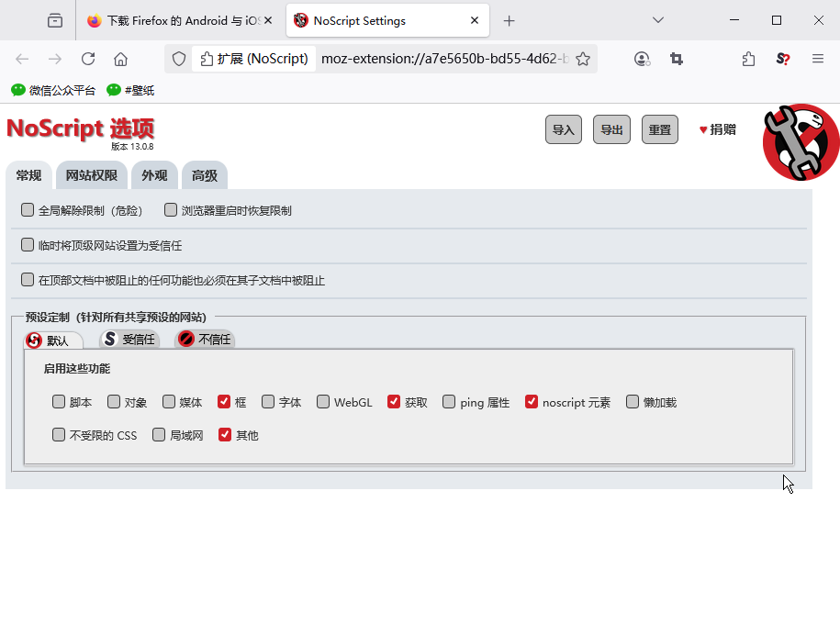
Task: Open the Firefox View tab overview icon
Action: point(55,20)
